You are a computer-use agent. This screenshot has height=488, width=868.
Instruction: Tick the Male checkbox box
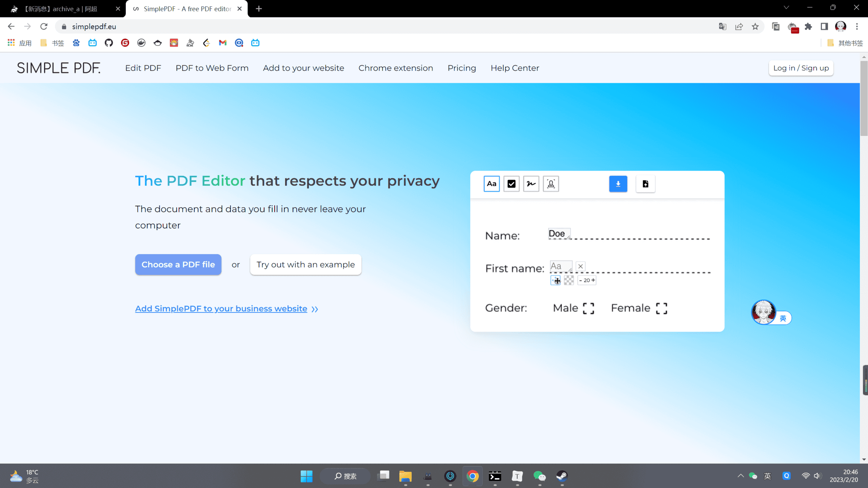(x=588, y=308)
